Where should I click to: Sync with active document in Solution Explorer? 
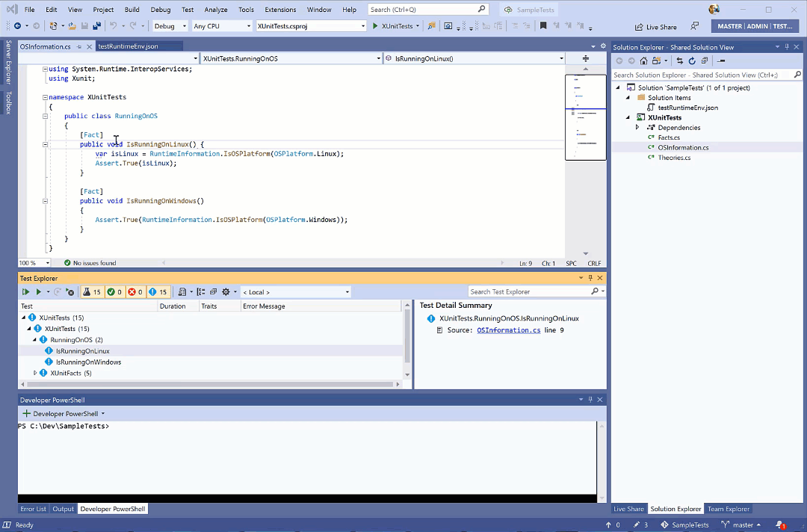pyautogui.click(x=680, y=61)
